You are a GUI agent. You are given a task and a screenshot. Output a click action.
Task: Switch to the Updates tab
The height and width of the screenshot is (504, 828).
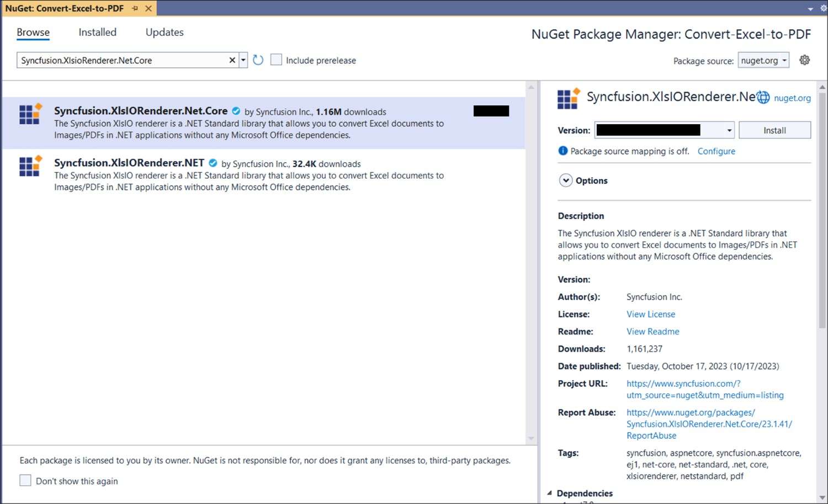[x=164, y=32]
